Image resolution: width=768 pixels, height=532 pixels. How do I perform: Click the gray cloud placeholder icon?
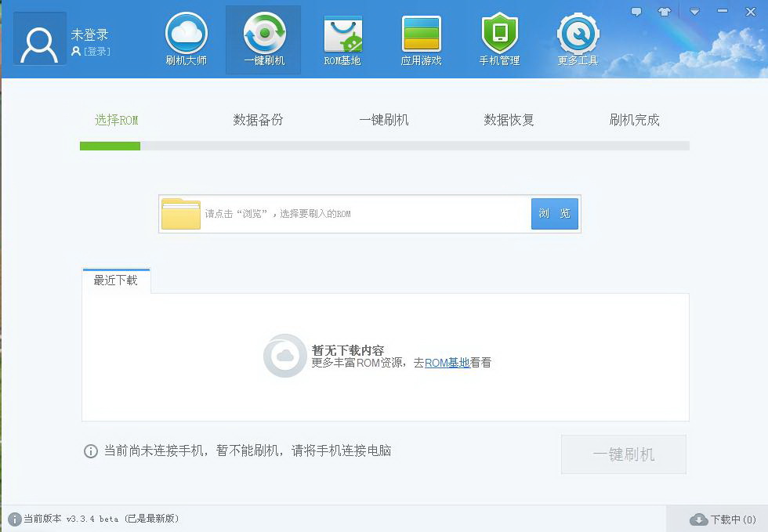coord(285,356)
